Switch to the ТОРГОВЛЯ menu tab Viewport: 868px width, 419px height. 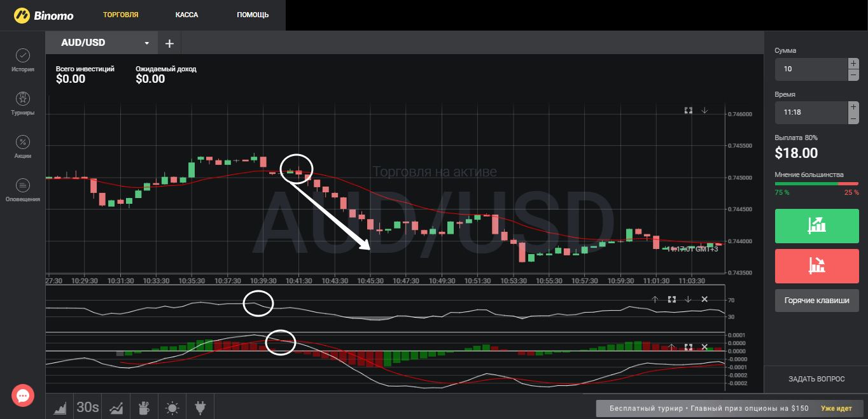click(x=121, y=15)
